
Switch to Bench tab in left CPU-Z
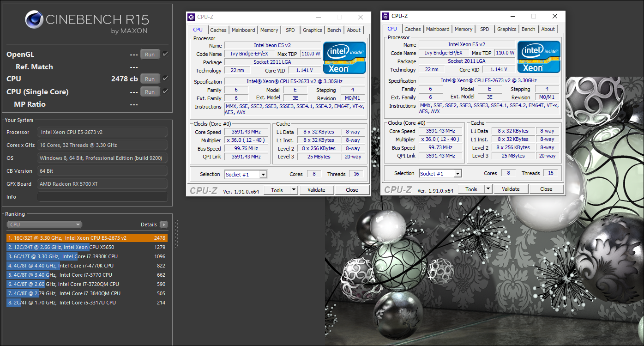pos(334,30)
